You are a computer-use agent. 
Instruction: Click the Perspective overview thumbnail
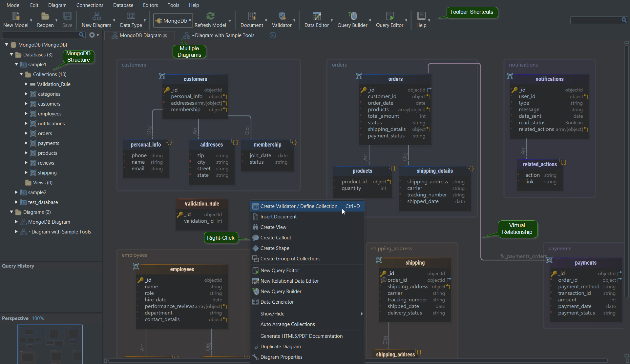[50, 344]
